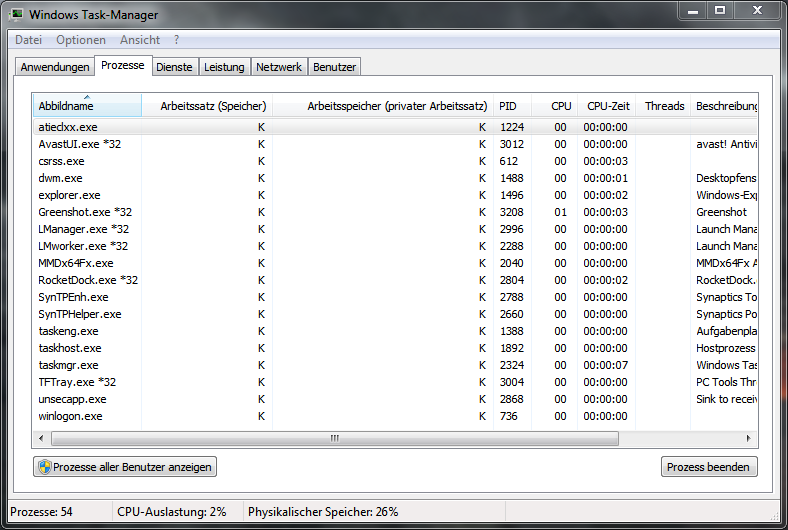Select the taskhost.exe process
This screenshot has width=788, height=530.
tap(396, 348)
